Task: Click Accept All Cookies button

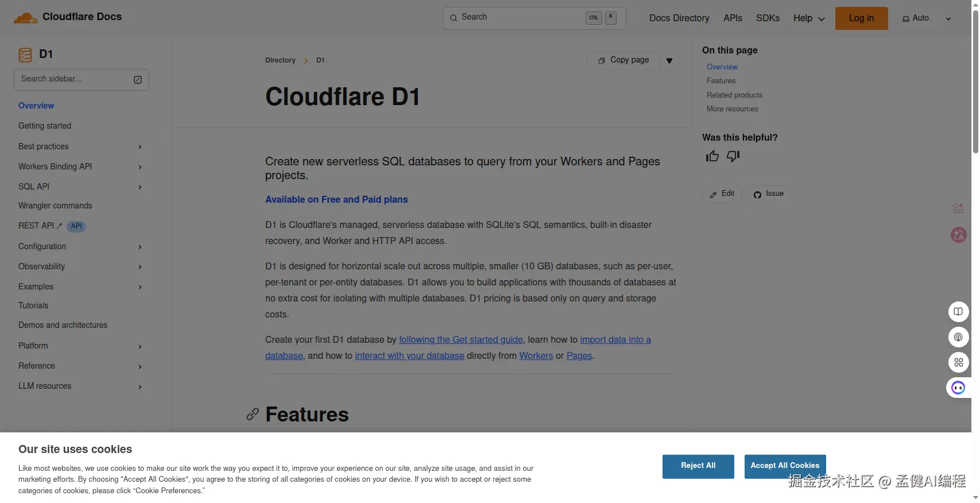Action: (x=784, y=466)
